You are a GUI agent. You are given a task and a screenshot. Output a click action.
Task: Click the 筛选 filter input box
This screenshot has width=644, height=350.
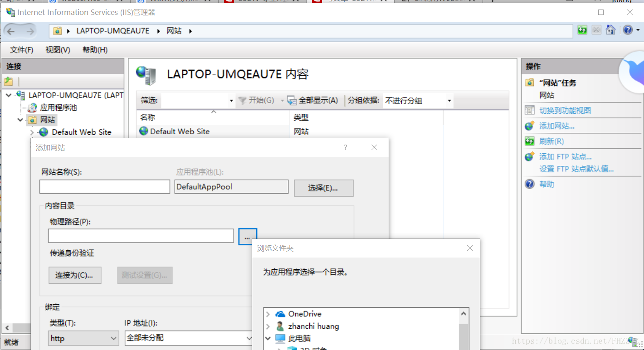[194, 100]
